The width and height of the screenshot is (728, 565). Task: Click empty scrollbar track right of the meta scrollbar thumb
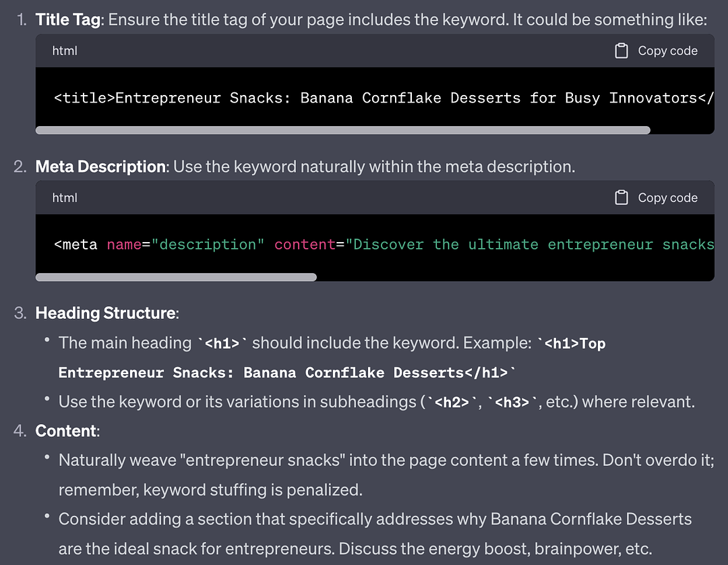pyautogui.click(x=512, y=277)
